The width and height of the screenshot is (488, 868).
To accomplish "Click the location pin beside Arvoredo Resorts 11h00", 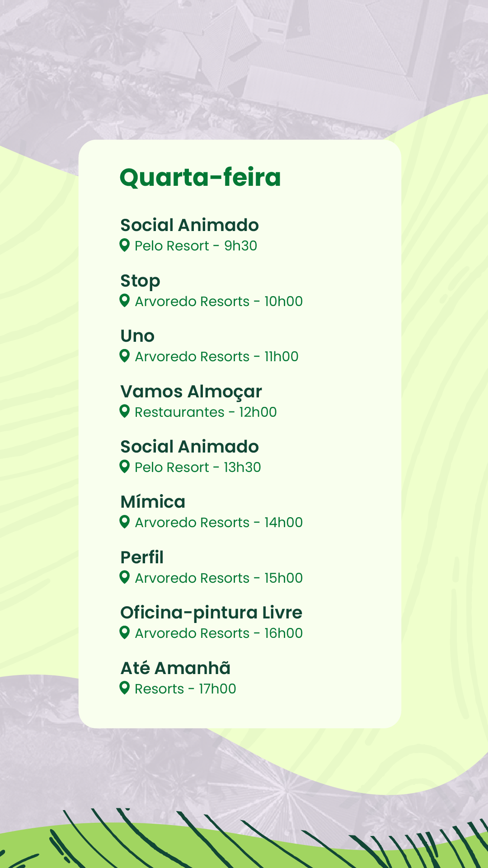I will click(x=125, y=356).
